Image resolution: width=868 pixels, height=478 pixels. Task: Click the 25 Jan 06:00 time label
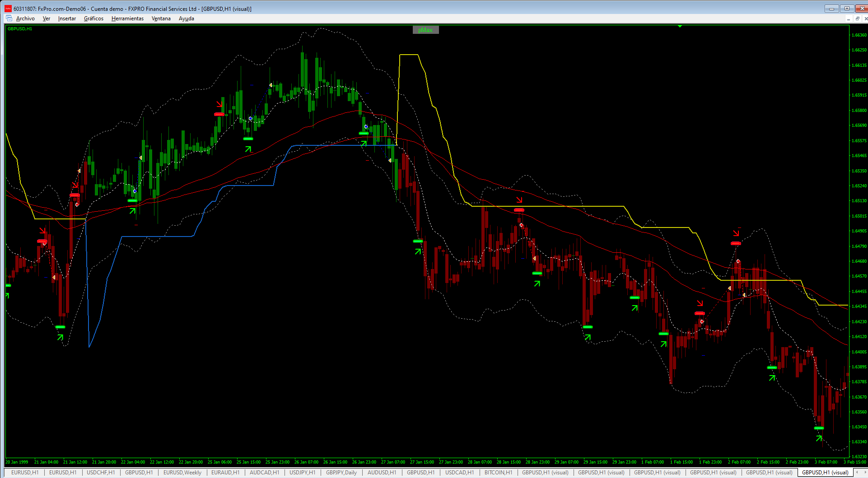tap(219, 462)
